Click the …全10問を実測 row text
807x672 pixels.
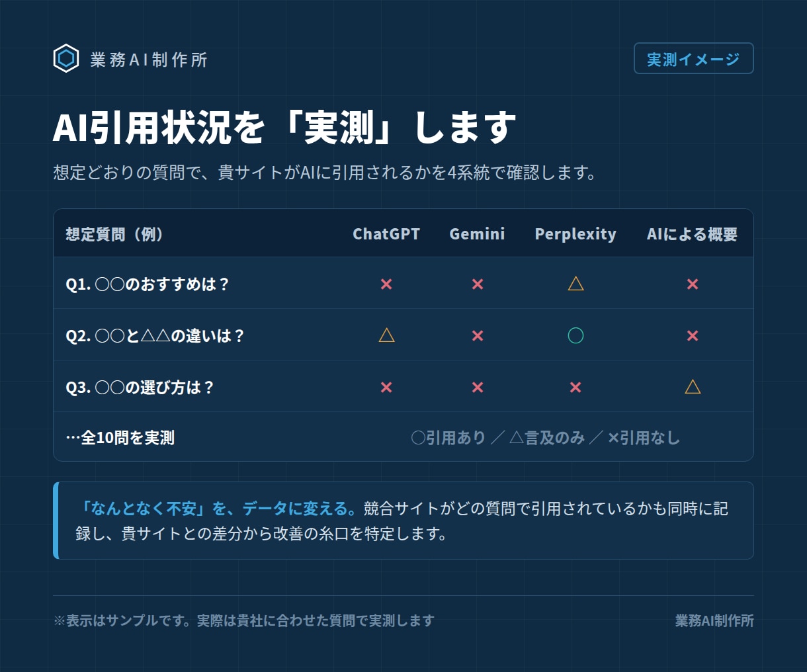120,438
